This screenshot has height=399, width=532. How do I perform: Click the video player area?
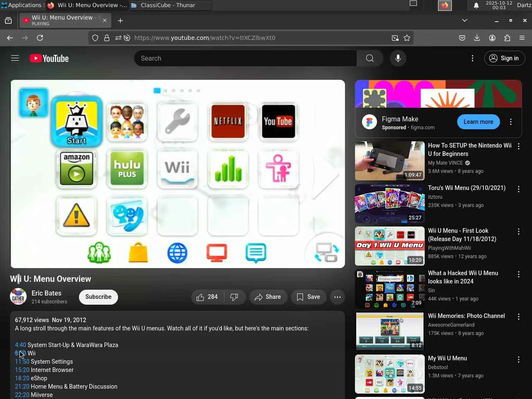178,174
